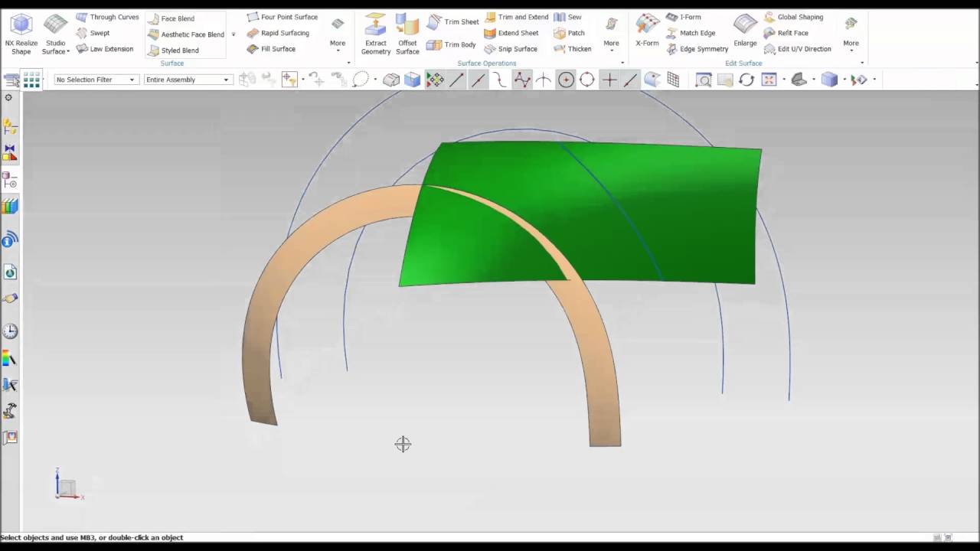The image size is (980, 551).
Task: Toggle the End Point snap option
Action: [456, 80]
